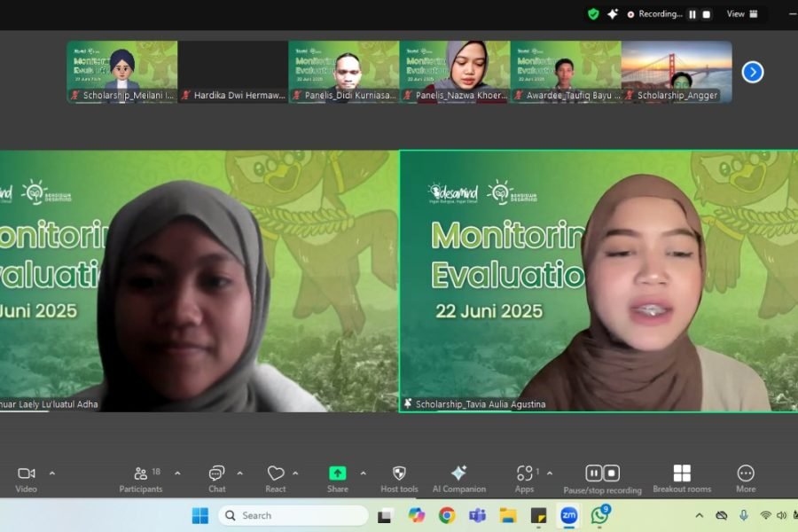798x532 pixels.
Task: Stop recording using top stop button
Action: [x=706, y=14]
